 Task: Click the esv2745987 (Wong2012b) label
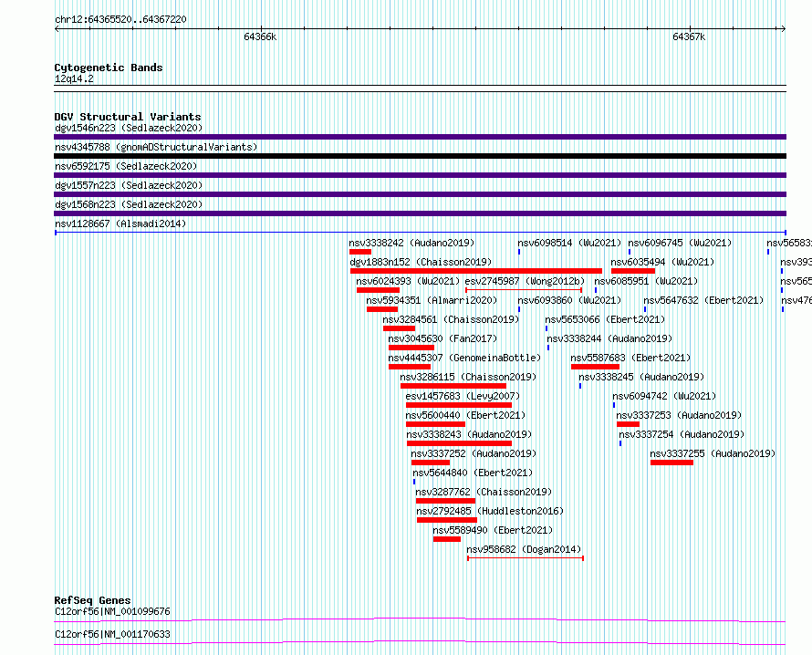(x=525, y=281)
